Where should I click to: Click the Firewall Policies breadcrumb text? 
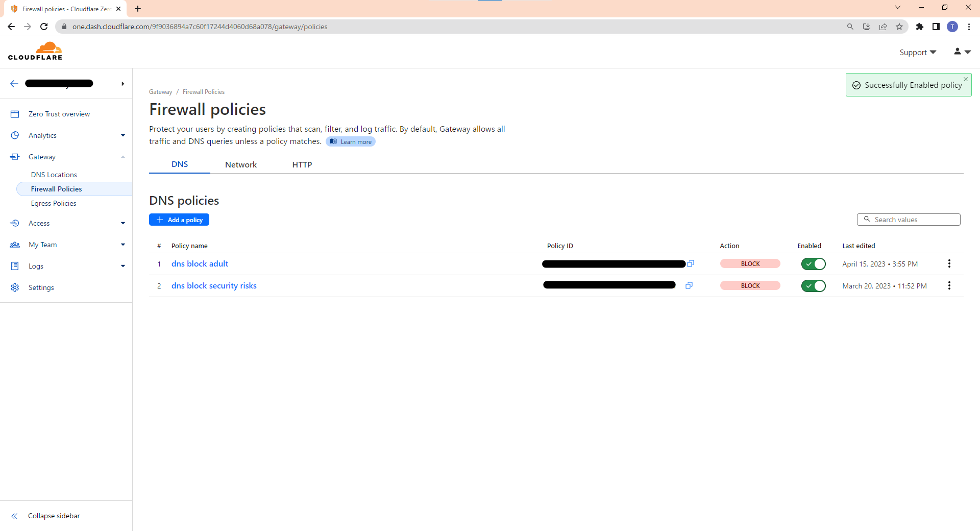pyautogui.click(x=204, y=92)
